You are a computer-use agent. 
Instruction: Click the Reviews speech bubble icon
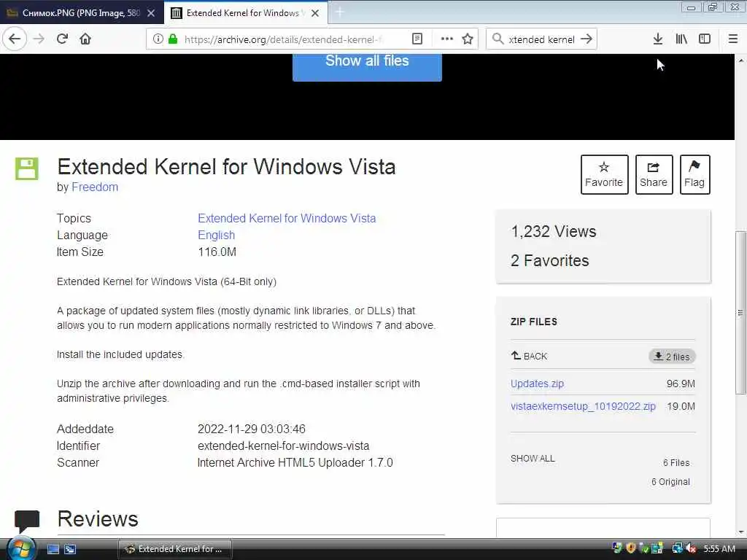pos(27,521)
